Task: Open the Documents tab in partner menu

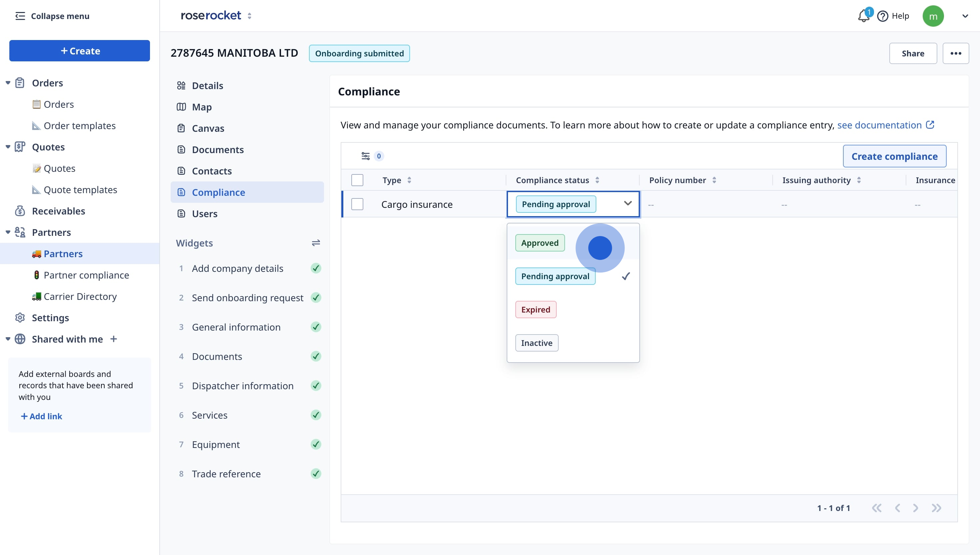Action: click(x=217, y=150)
